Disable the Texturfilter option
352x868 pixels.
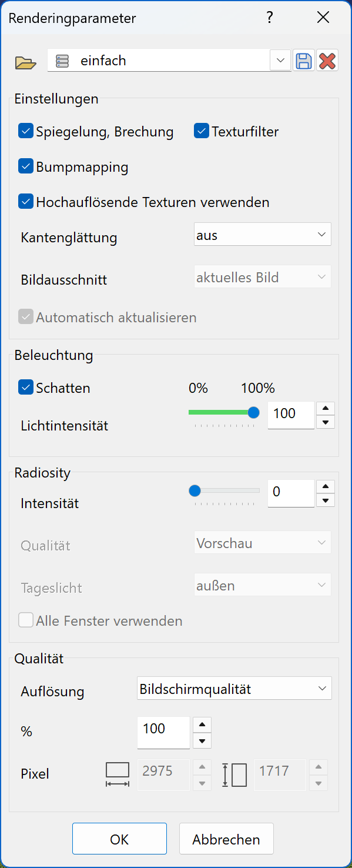202,131
